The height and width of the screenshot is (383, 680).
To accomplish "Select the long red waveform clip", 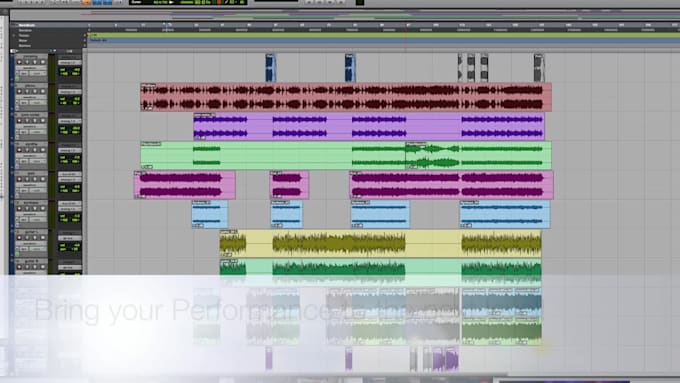I will [x=346, y=97].
